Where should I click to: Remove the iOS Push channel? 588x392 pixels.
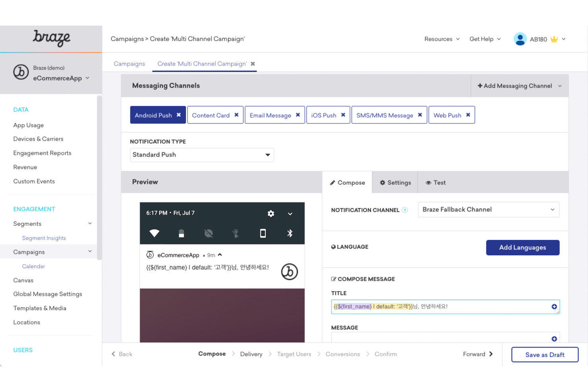click(x=343, y=115)
